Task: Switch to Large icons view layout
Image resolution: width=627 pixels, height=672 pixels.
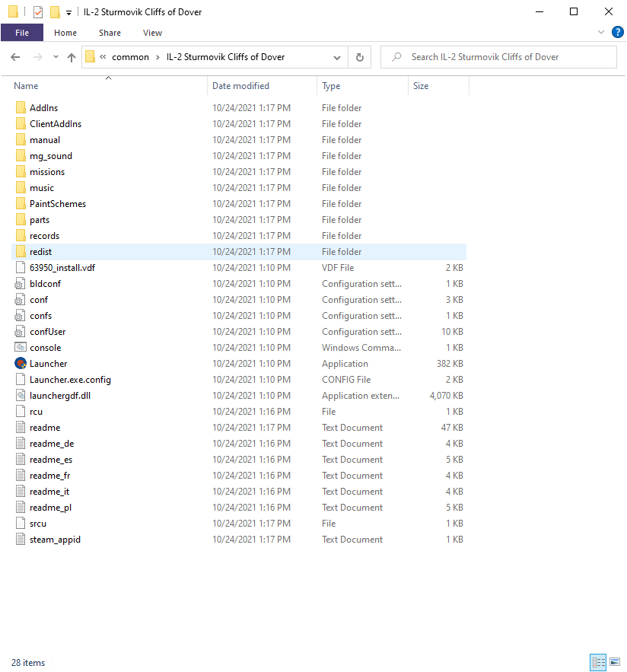Action: tap(615, 662)
